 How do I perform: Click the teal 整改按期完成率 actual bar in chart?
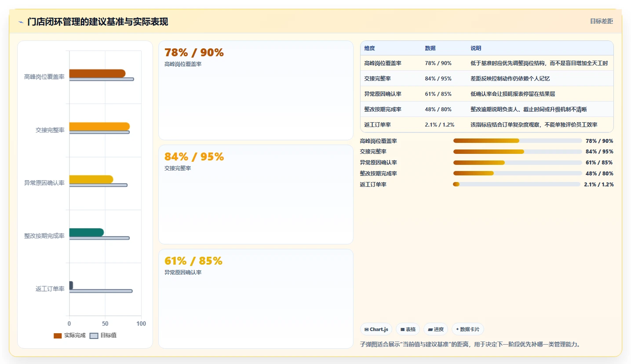(86, 233)
